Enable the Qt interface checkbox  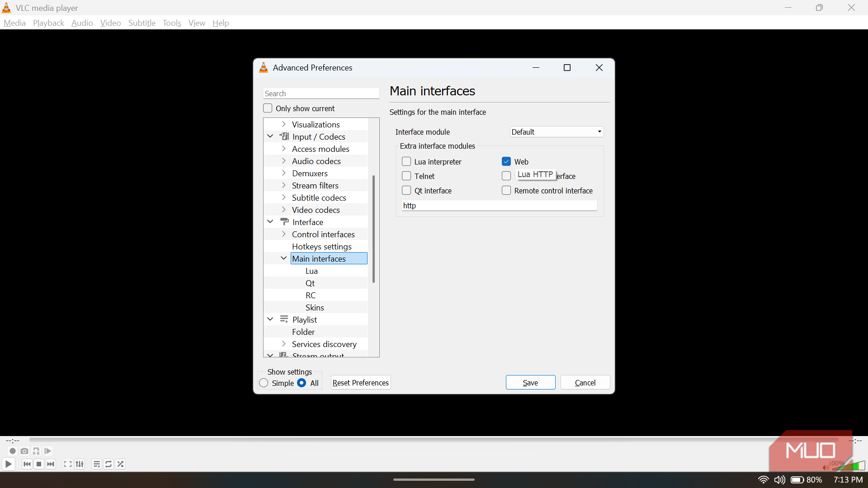pyautogui.click(x=406, y=191)
